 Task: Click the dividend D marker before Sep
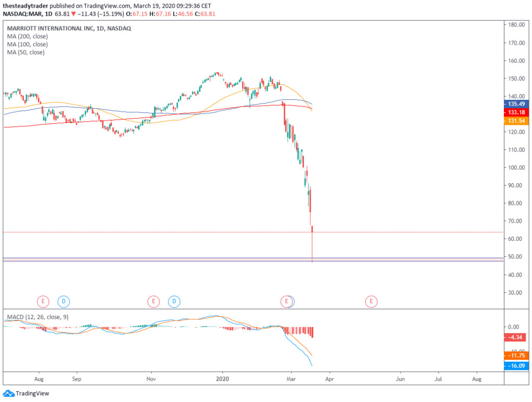[63, 301]
